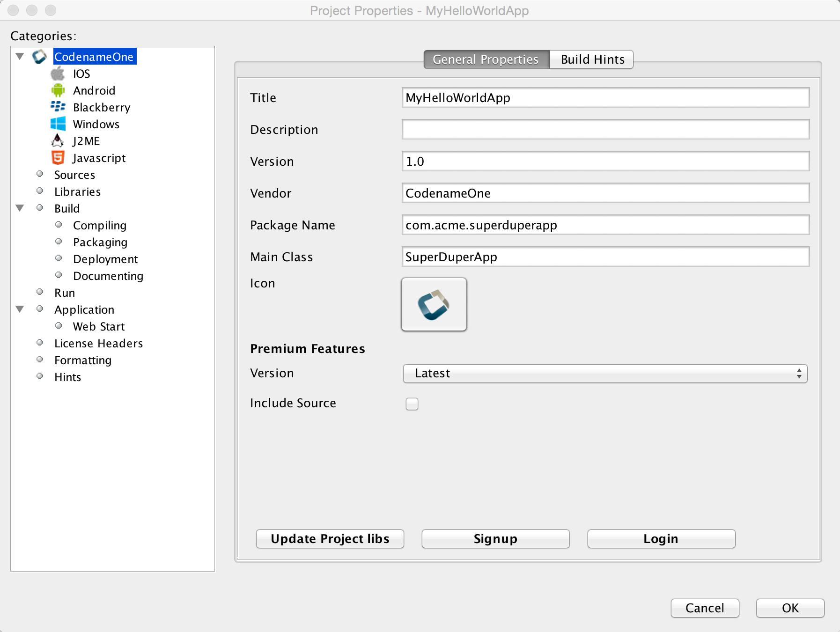Click the Android robot icon

(58, 90)
